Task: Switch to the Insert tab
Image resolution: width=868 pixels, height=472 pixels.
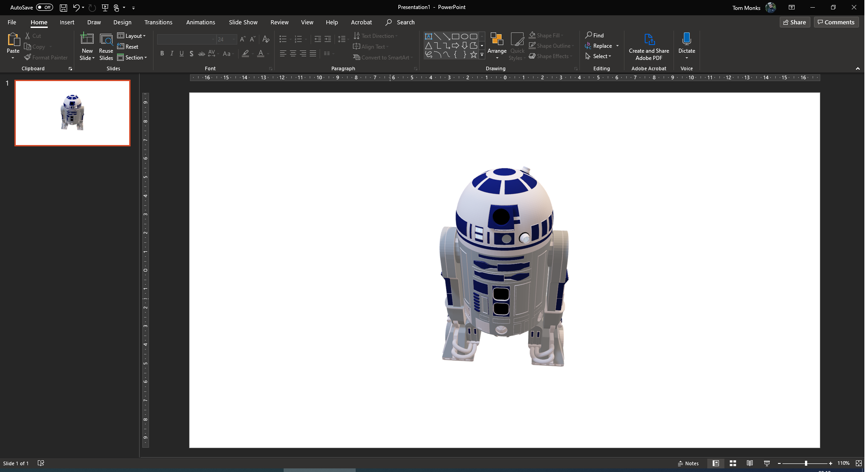Action: [x=67, y=22]
